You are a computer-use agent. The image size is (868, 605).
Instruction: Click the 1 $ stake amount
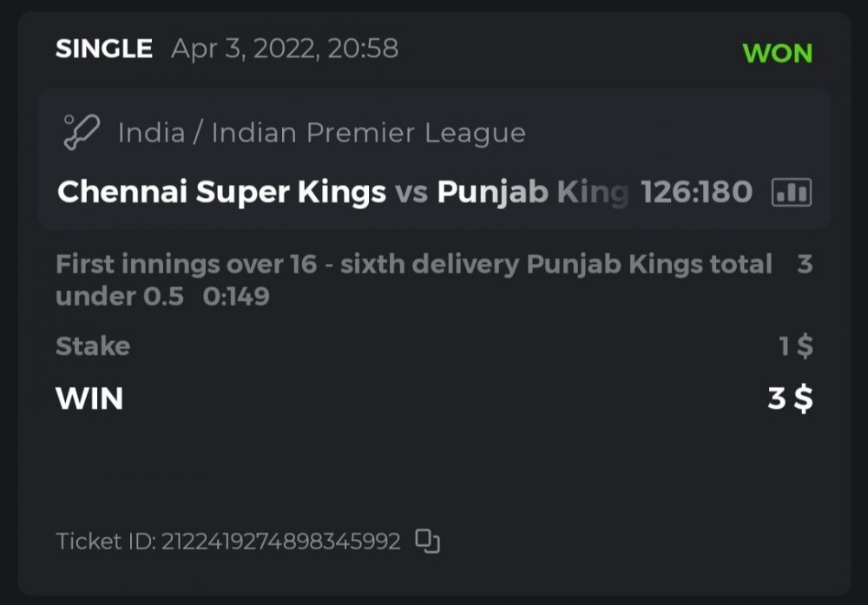pos(795,346)
